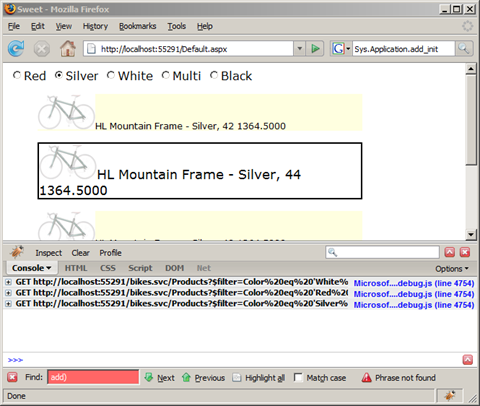The height and width of the screenshot is (406, 480).
Task: Click the search magnifier icon in toolbar
Action: tap(464, 49)
